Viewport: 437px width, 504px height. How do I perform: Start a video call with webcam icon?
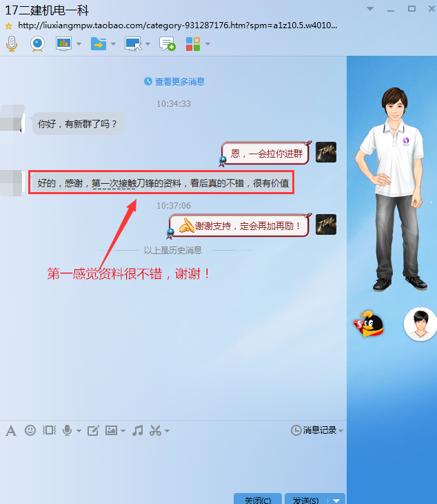pyautogui.click(x=37, y=43)
